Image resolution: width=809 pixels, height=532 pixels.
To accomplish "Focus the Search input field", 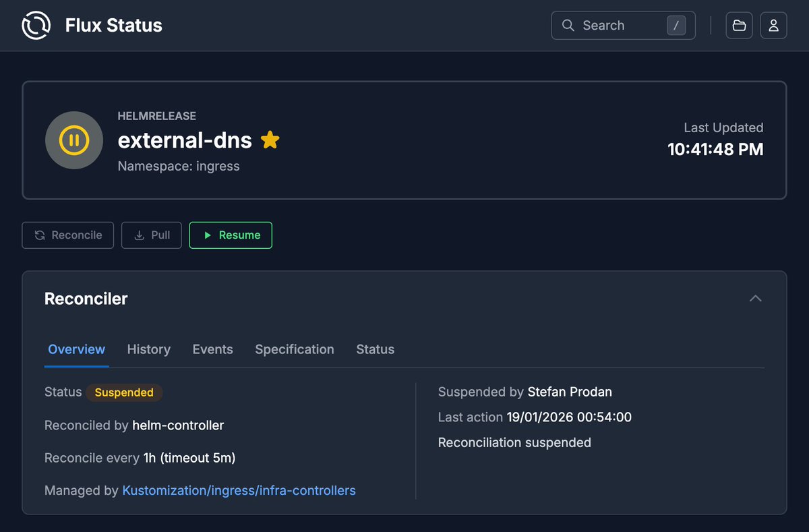I will coord(624,26).
